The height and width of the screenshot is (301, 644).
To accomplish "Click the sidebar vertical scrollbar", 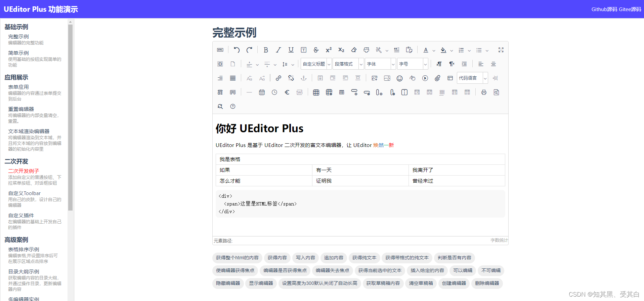I will 70,118.
